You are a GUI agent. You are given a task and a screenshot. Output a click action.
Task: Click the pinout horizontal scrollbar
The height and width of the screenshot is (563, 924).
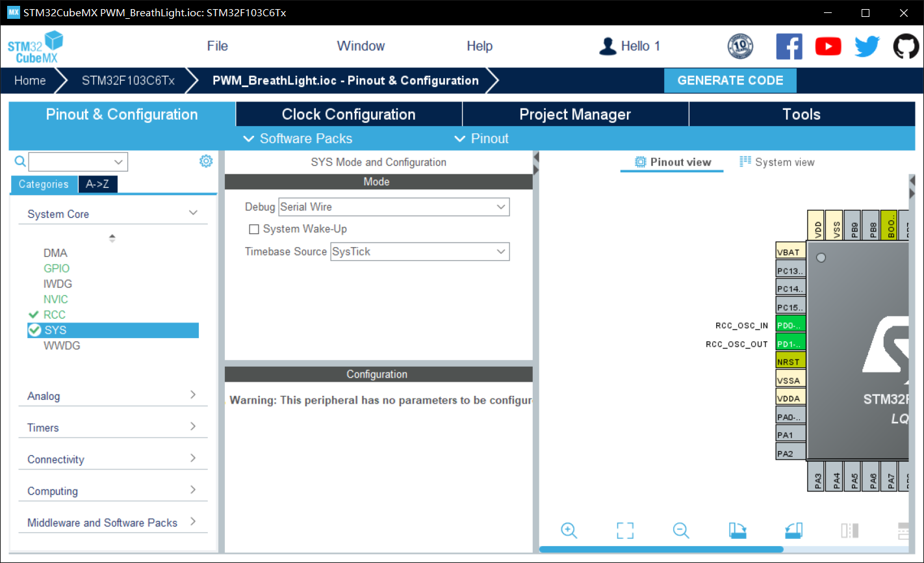(x=661, y=549)
